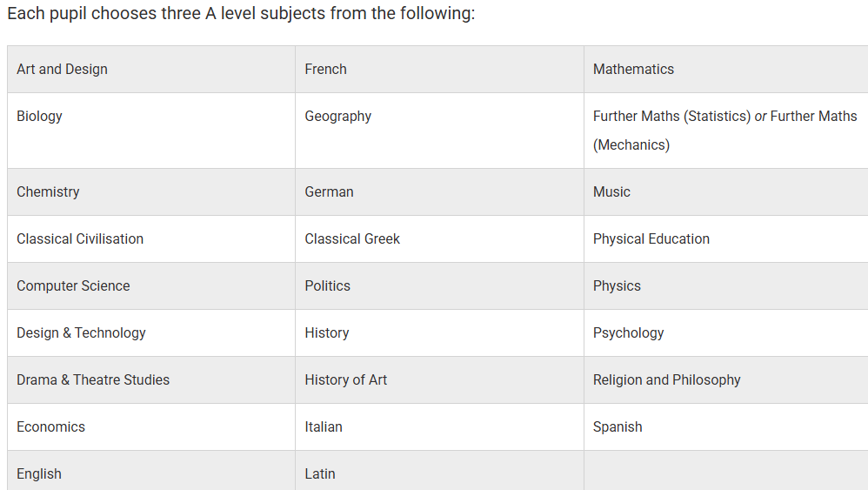868x490 pixels.
Task: Click the Art and Design cell
Action: click(x=62, y=70)
